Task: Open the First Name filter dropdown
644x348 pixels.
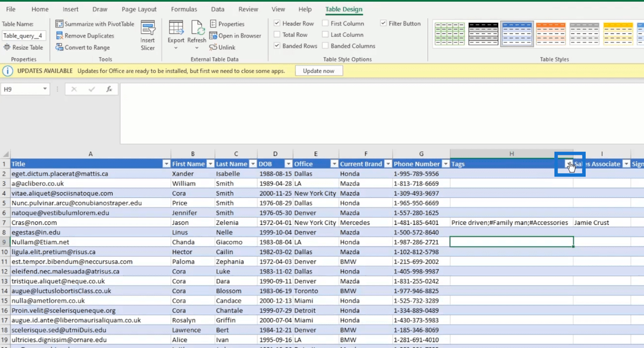Action: click(x=210, y=164)
